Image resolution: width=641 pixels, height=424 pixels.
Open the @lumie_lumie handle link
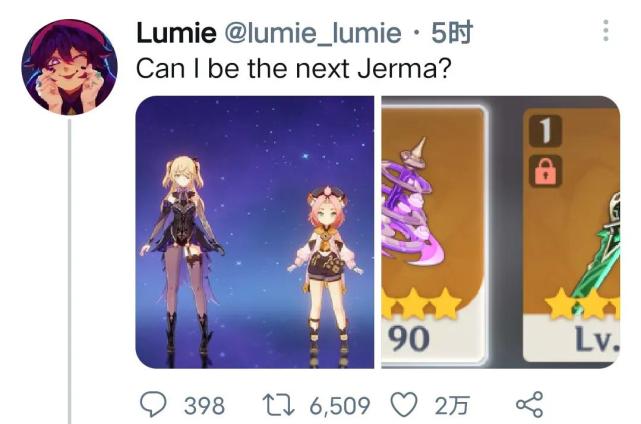tap(312, 33)
